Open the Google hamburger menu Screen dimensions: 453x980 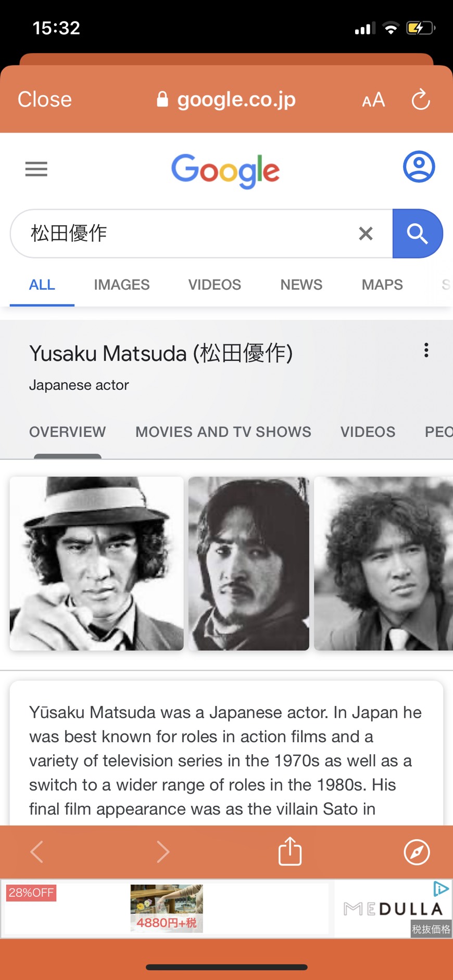click(36, 169)
